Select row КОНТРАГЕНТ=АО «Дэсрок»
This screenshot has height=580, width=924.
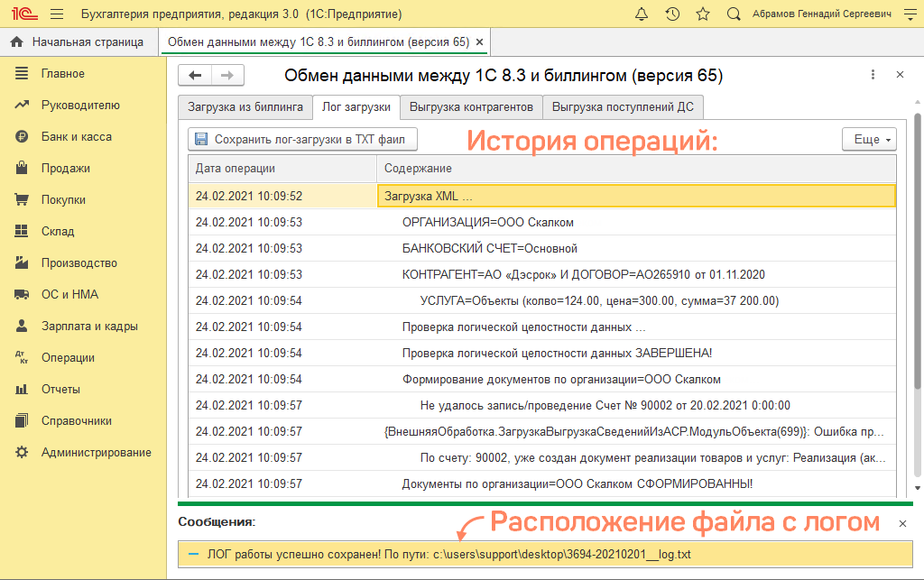(x=542, y=274)
